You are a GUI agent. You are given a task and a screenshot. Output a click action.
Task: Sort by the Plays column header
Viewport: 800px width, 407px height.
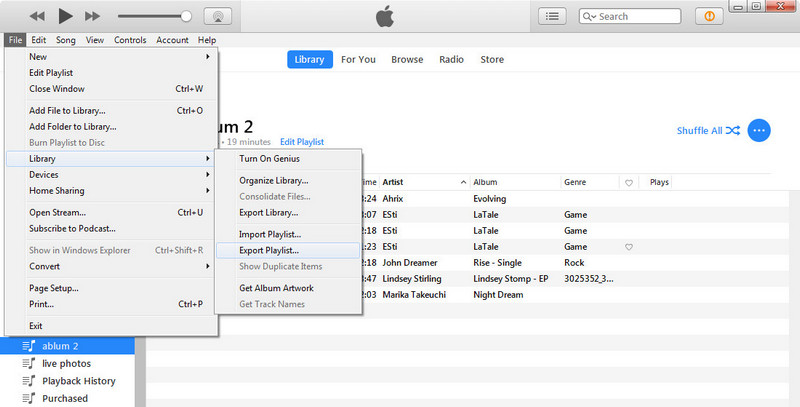pos(659,182)
